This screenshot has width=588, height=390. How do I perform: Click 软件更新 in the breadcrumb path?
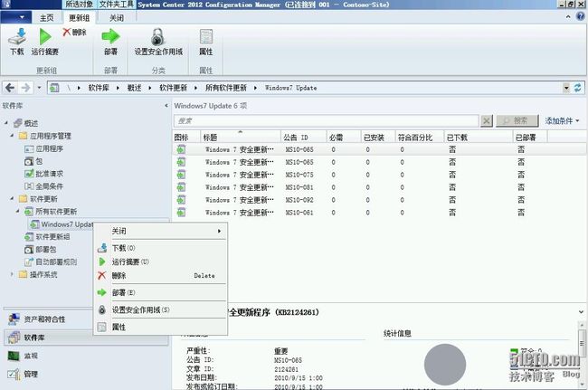tap(173, 88)
